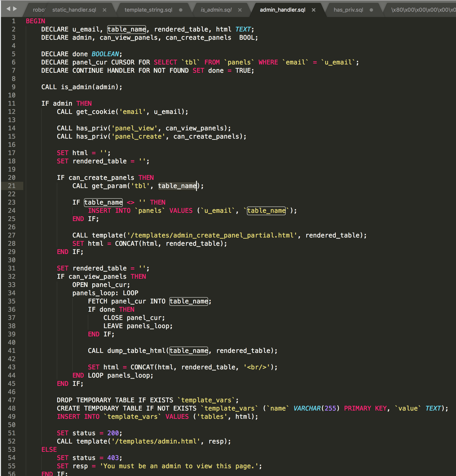456x476 pixels.
Task: Click the dump_table_html call on line 41
Action: pos(136,350)
